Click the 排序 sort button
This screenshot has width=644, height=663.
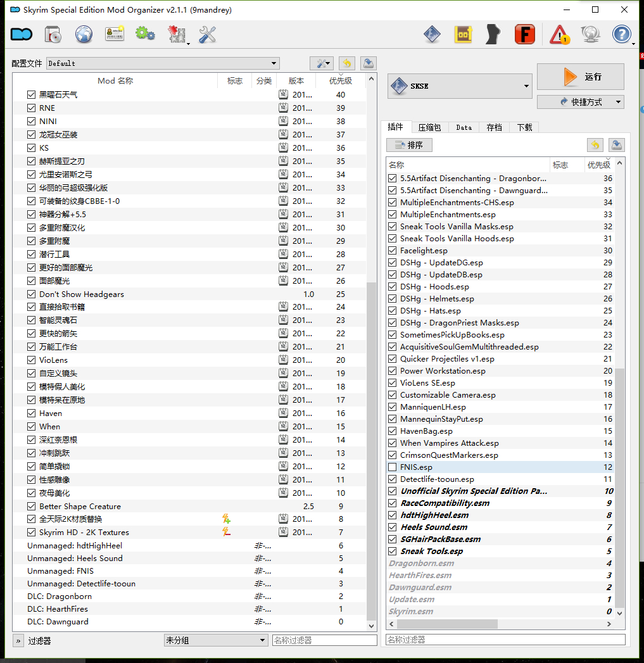pyautogui.click(x=409, y=145)
